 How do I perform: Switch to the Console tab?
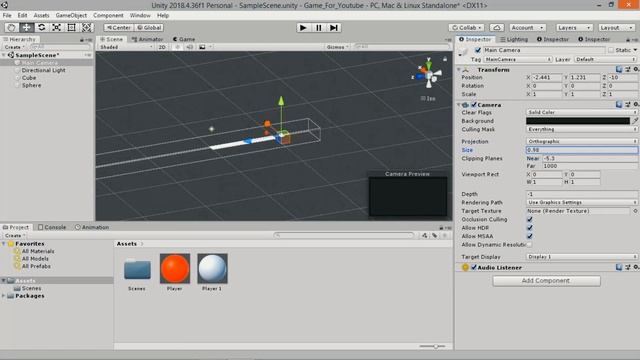coord(52,227)
